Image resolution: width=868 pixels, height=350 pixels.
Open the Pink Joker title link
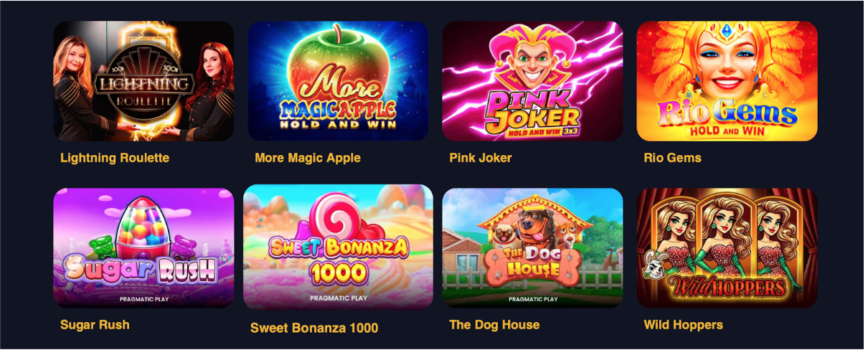[x=481, y=158]
